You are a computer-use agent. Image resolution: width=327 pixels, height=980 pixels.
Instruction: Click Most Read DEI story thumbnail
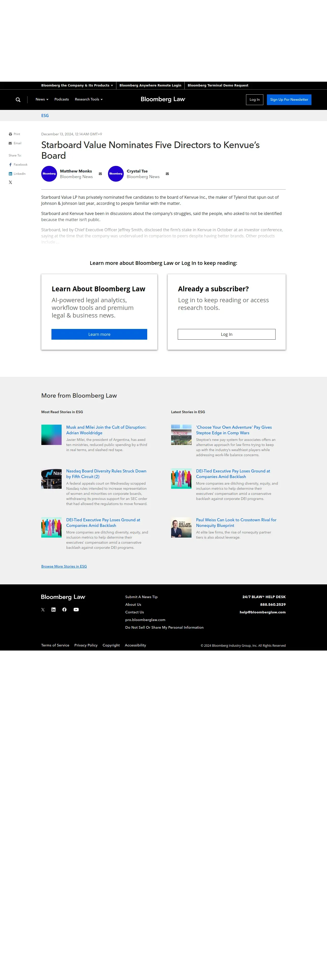(51, 527)
